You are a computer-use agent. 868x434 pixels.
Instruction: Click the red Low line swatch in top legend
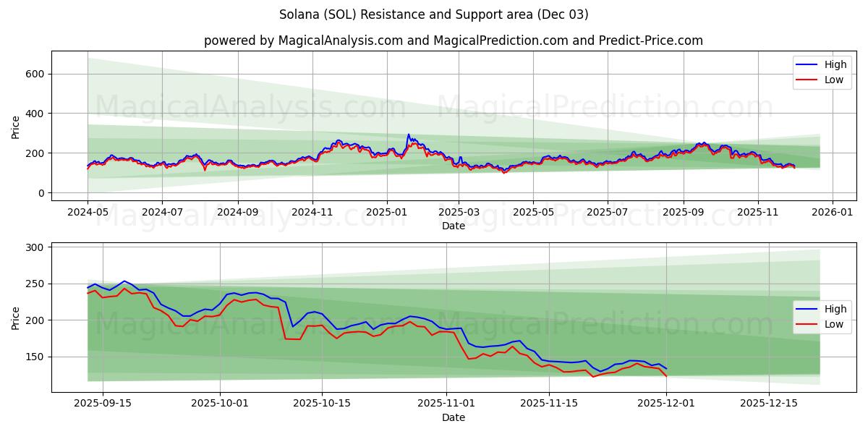tap(807, 80)
